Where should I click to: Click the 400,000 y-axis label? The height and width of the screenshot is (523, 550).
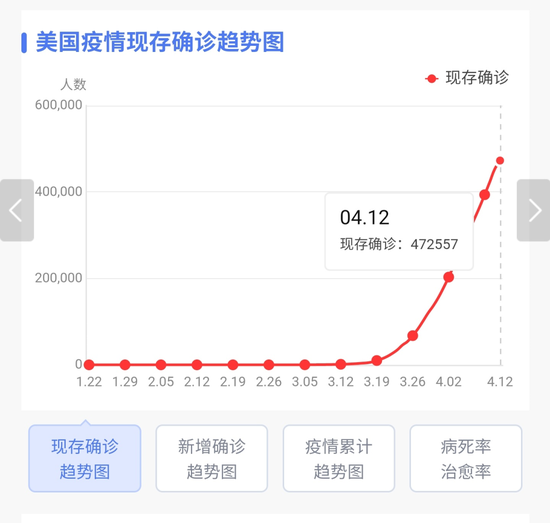(x=59, y=192)
